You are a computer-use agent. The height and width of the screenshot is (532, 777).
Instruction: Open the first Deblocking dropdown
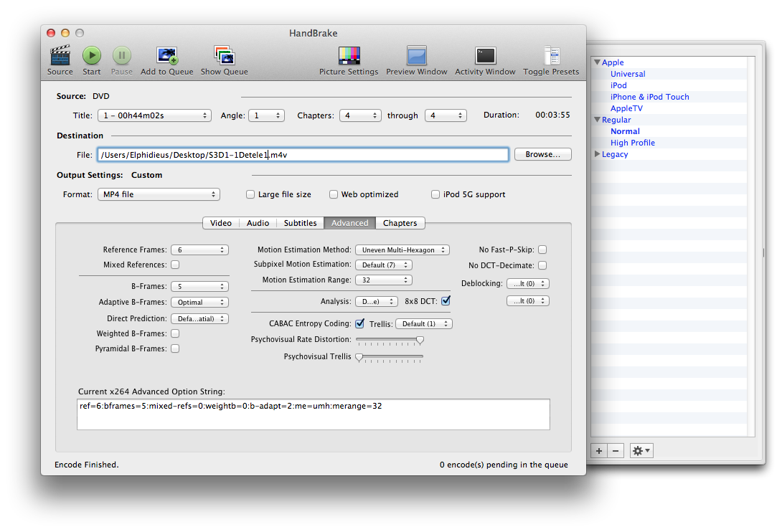tap(528, 284)
